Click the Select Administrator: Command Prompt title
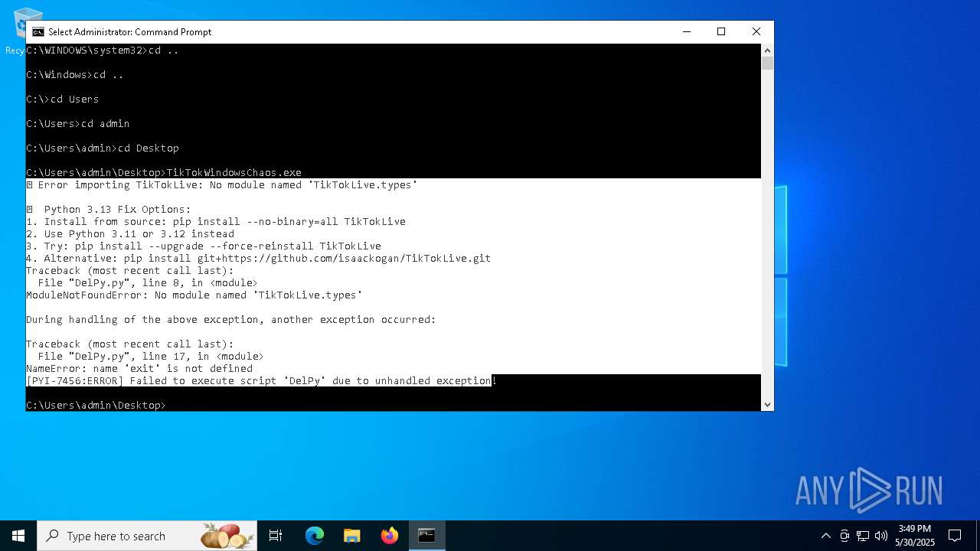Viewport: 980px width, 551px height. pos(130,32)
